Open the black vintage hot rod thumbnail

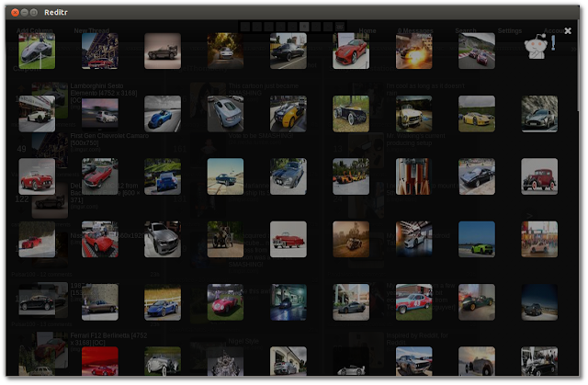[x=351, y=114]
